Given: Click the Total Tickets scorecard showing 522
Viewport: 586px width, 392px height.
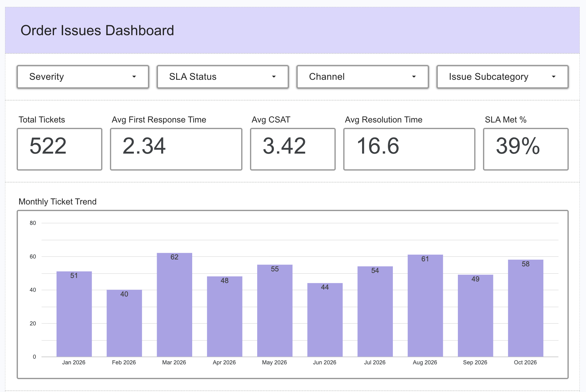Looking at the screenshot, I should pos(60,149).
